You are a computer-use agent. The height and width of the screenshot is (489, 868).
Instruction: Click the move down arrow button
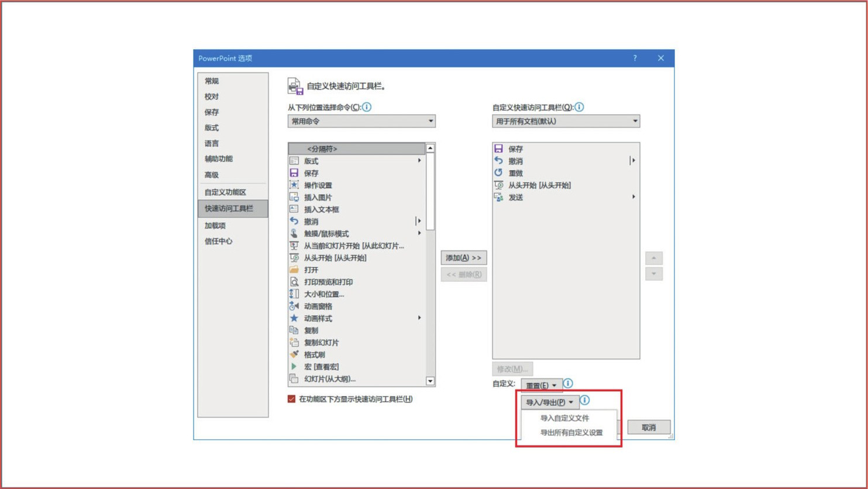654,274
